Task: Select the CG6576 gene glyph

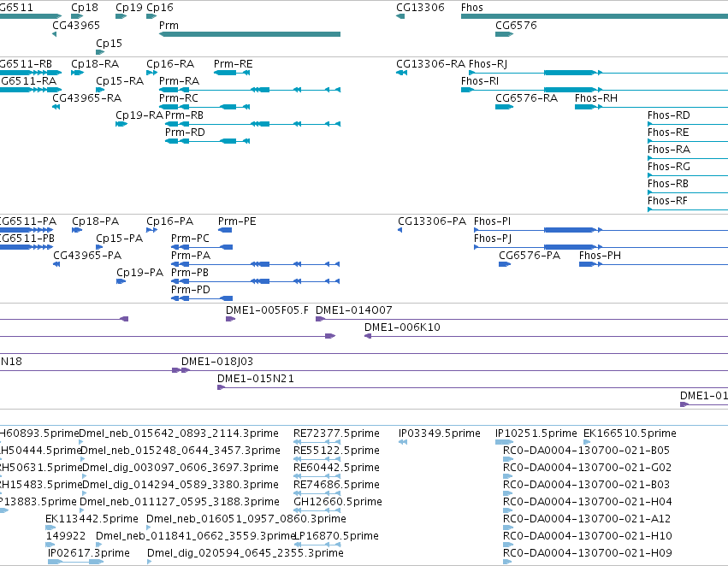Action: (x=504, y=34)
